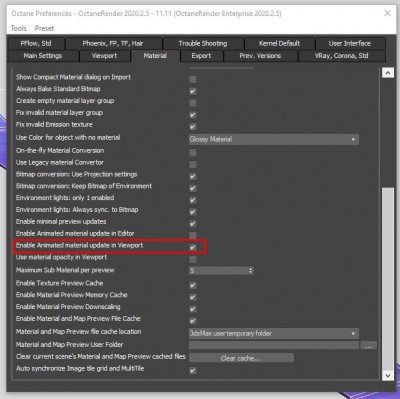This screenshot has width=400, height=399.
Task: Open the Trouble Shooting tab
Action: (x=203, y=43)
